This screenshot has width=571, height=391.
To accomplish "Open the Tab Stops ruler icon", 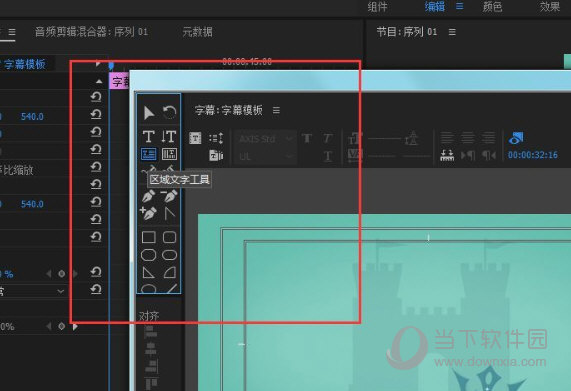I will (447, 155).
